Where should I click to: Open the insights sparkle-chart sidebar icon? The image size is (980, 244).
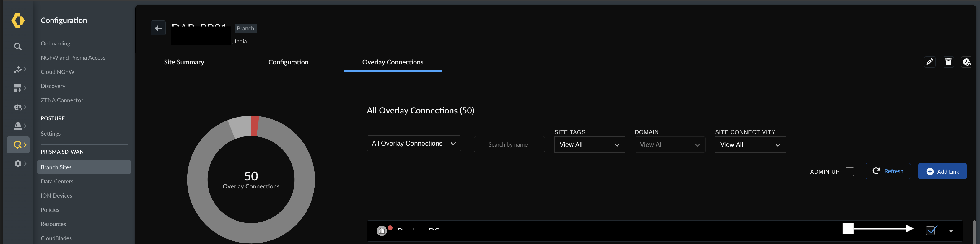tap(18, 69)
